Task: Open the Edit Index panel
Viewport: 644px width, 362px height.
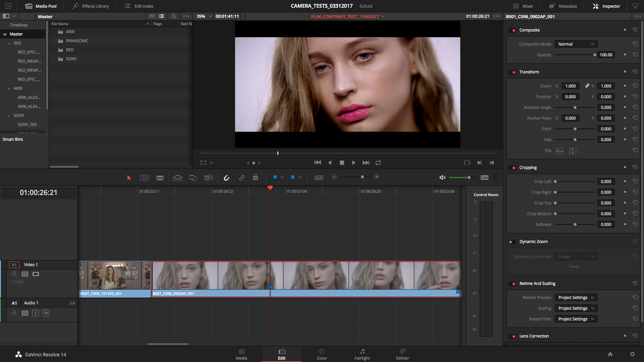Action: click(x=139, y=6)
